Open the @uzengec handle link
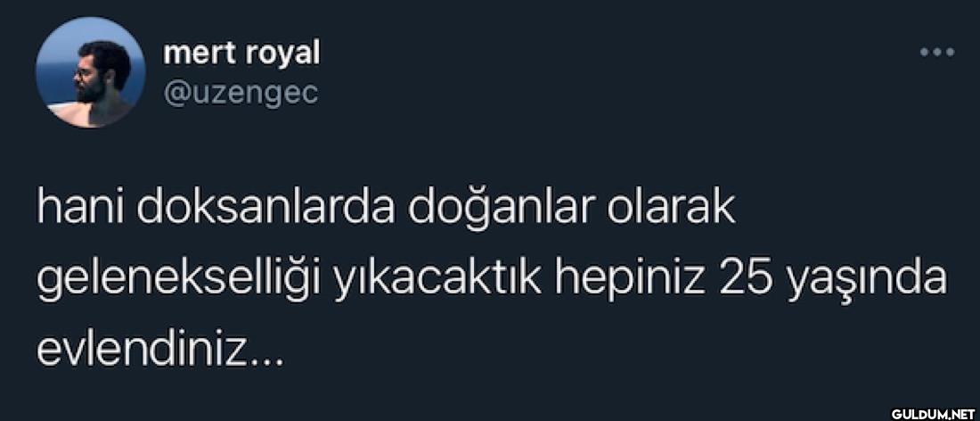Image resolution: width=980 pixels, height=421 pixels. point(241,94)
